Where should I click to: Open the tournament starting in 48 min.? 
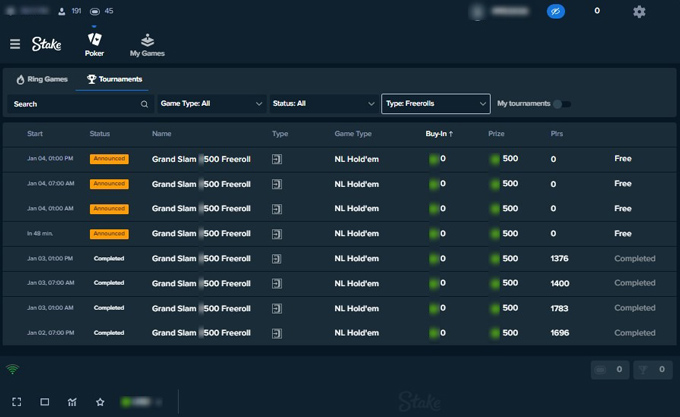click(200, 234)
